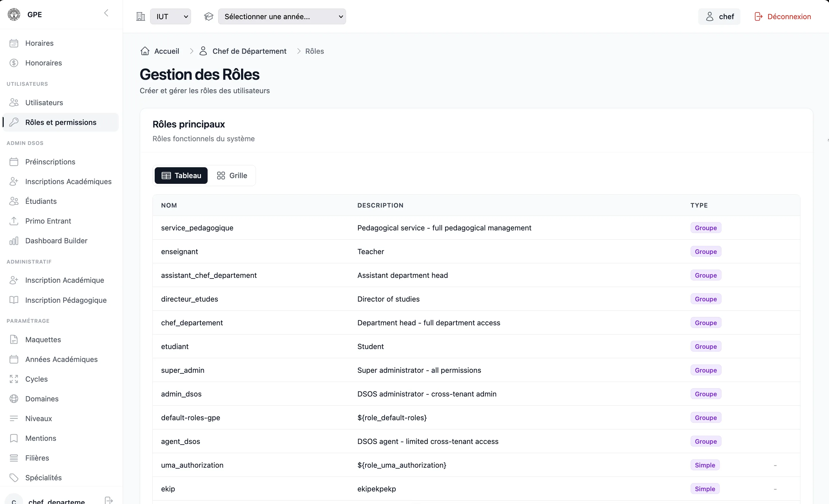Click the Déconnexion button
829x504 pixels.
[783, 17]
